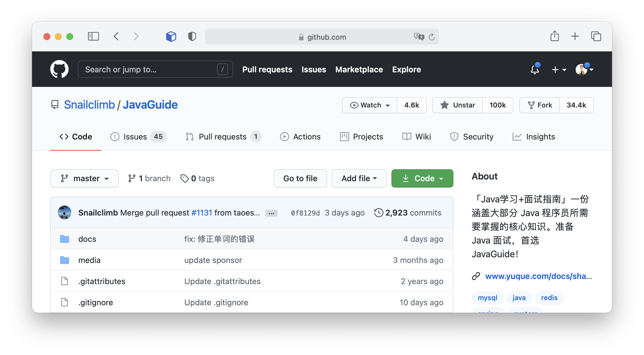
Task: Open the green Code download dropdown
Action: [x=422, y=178]
